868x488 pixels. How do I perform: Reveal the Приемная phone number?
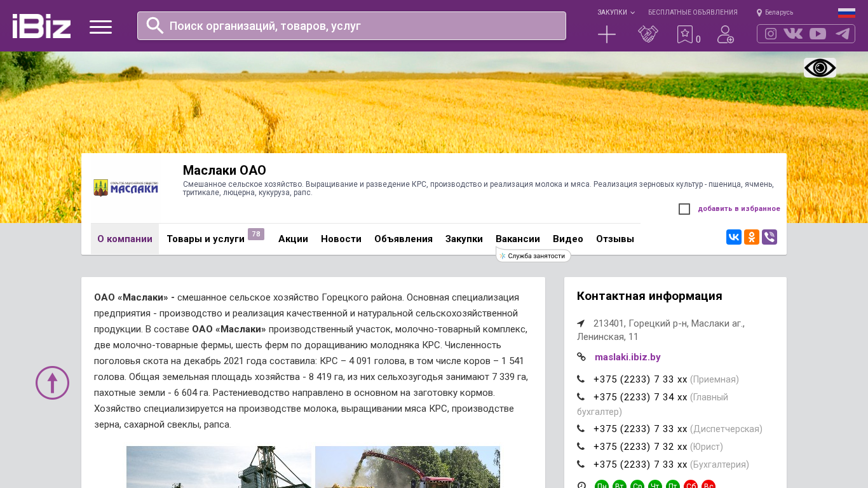(x=641, y=379)
